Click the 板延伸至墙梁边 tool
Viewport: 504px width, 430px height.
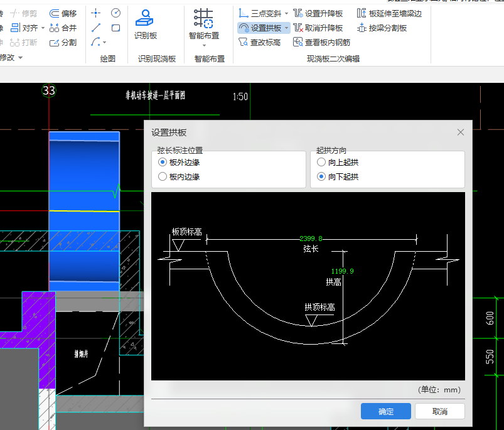(389, 13)
